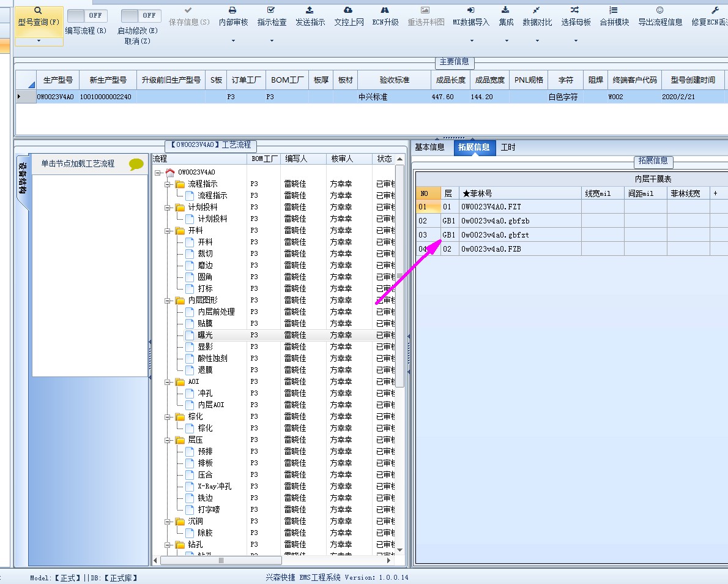Image resolution: width=728 pixels, height=584 pixels.
Task: Collapse the 开料 tree node
Action: point(168,231)
